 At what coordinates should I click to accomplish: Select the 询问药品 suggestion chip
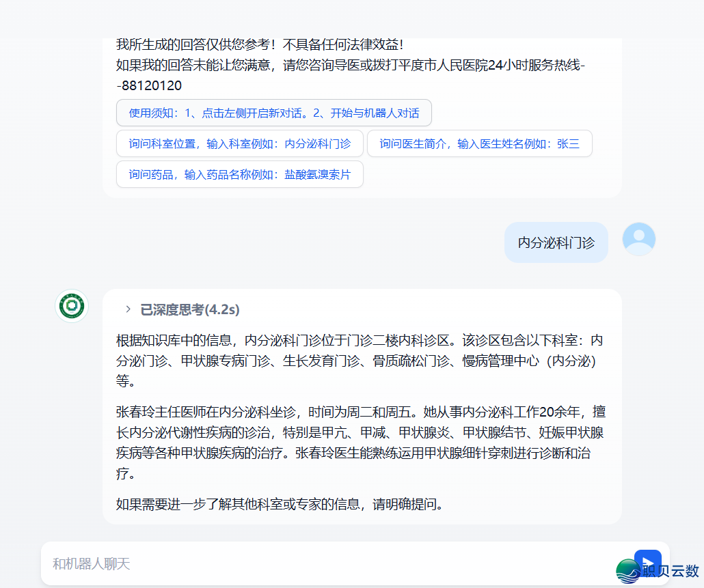point(240,174)
